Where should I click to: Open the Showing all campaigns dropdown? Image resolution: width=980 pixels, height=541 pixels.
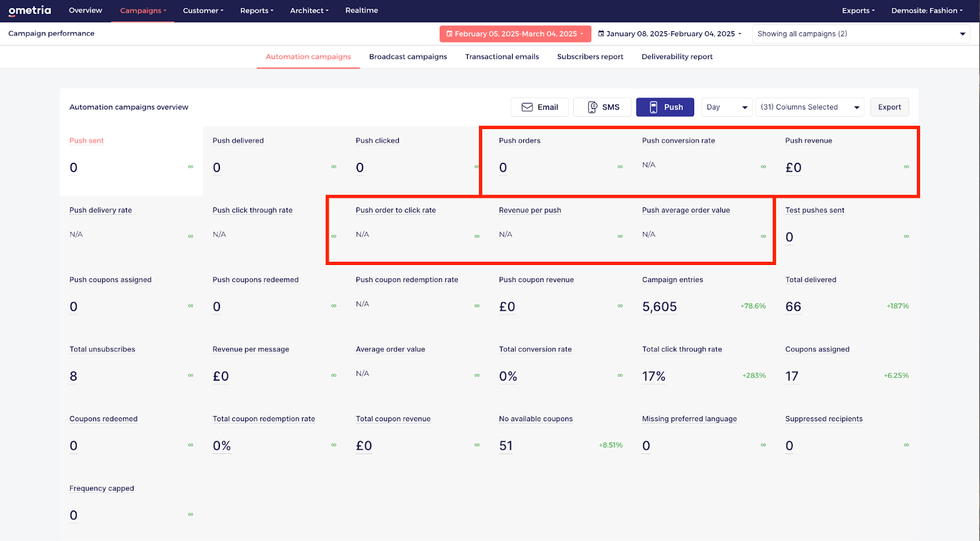(x=861, y=34)
